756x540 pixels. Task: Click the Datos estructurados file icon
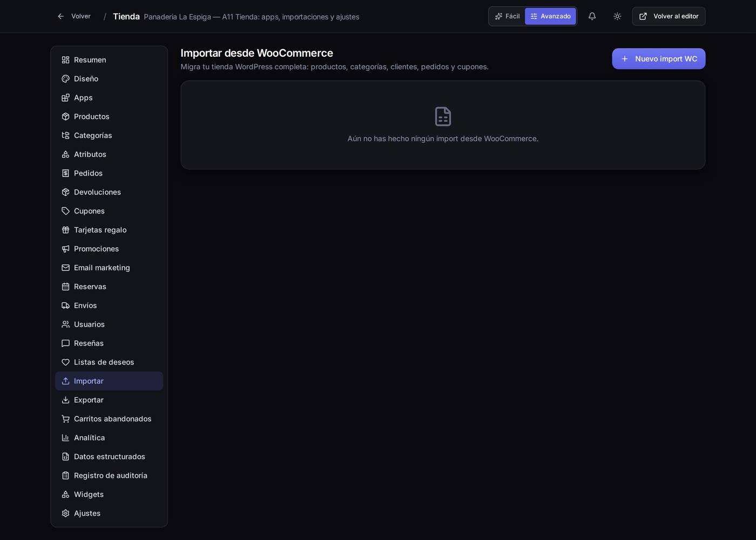coord(65,457)
